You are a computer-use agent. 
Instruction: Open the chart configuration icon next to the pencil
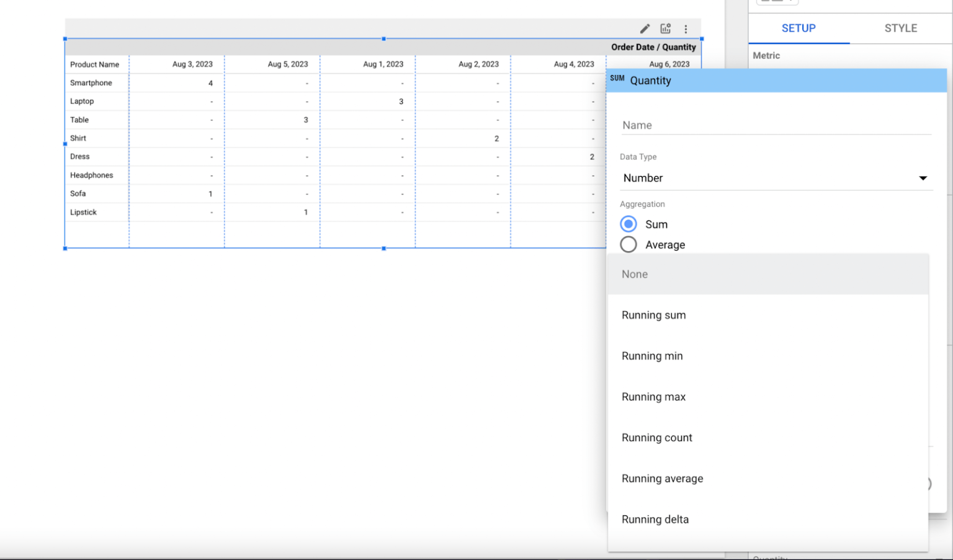pyautogui.click(x=665, y=29)
